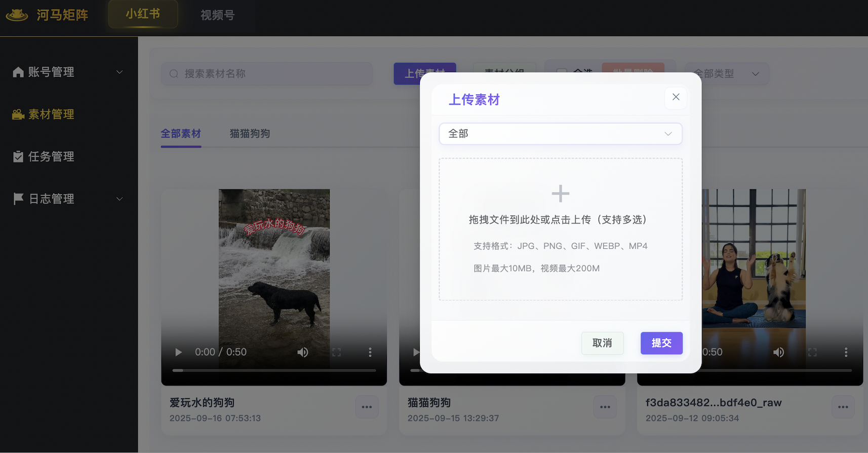Select the 小红书 platform tab
Screen dimensions: 868x453
[143, 14]
